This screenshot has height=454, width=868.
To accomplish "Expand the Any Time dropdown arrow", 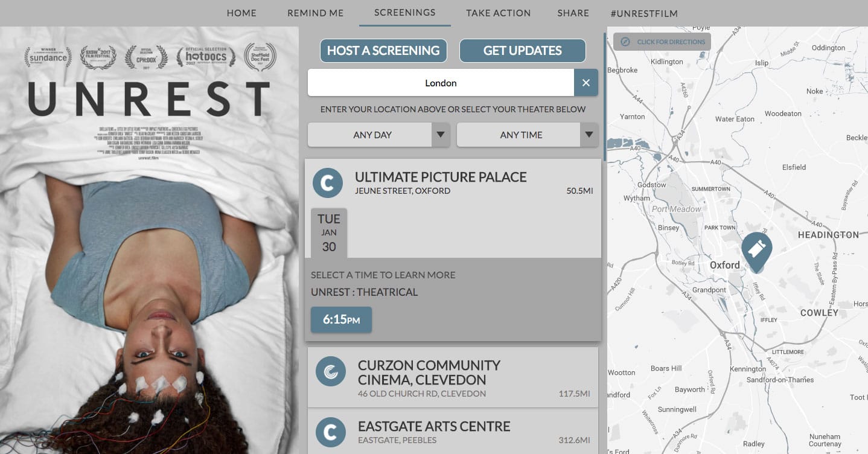I will pyautogui.click(x=589, y=135).
